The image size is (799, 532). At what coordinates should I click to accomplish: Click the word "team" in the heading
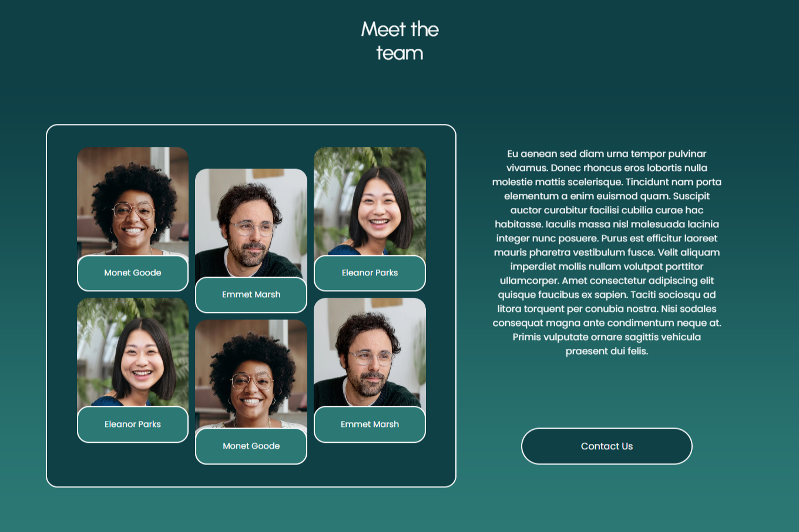click(399, 53)
